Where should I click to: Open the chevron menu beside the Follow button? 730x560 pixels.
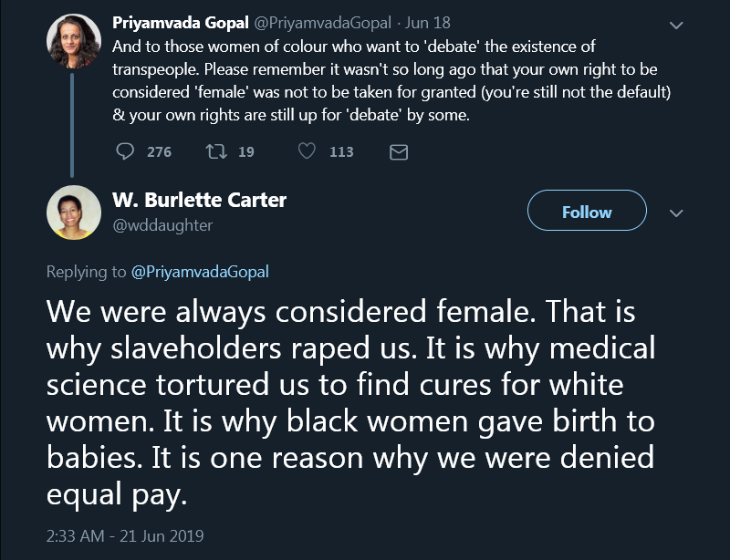pos(676,213)
